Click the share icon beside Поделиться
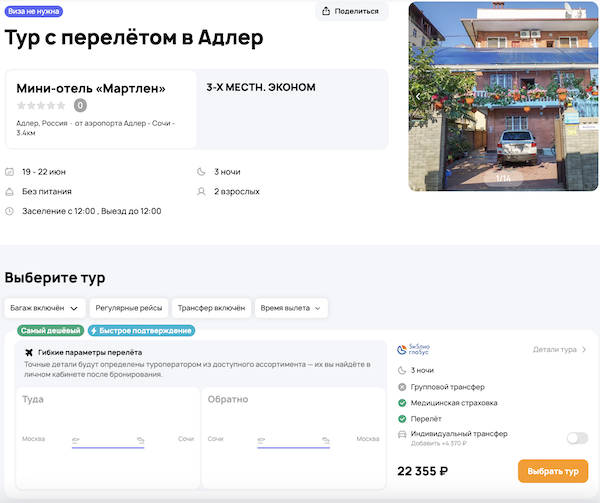Viewport: 600px width, 503px height. point(327,11)
